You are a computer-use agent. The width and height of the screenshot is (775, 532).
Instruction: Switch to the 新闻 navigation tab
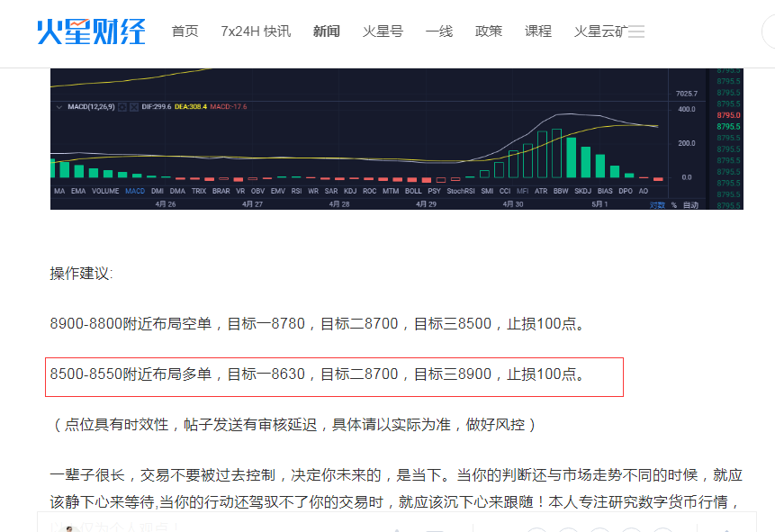coord(326,30)
